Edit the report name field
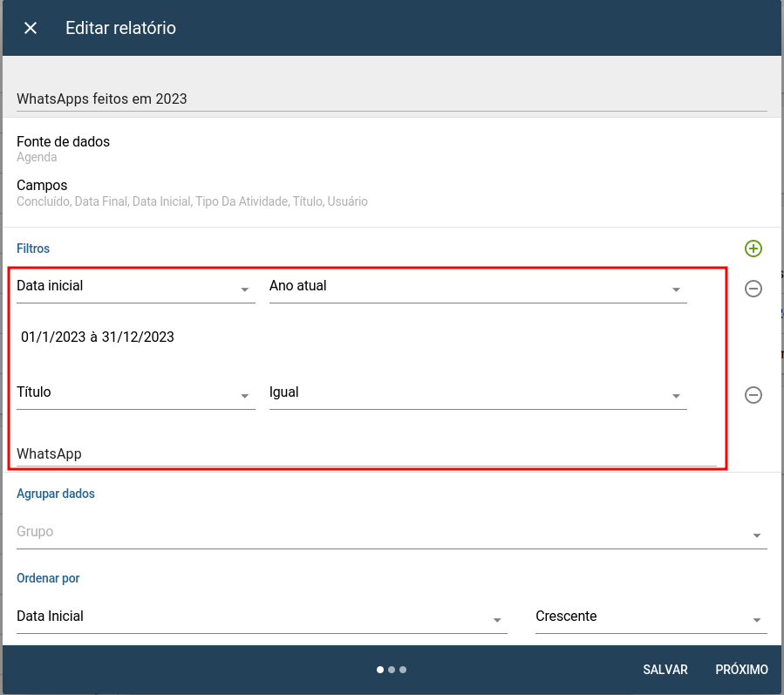The height and width of the screenshot is (695, 784). (x=392, y=99)
